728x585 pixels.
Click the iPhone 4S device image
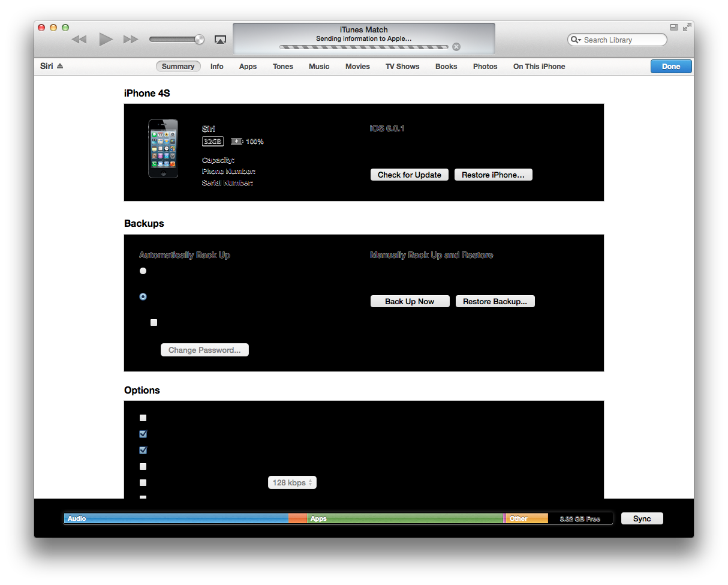163,148
